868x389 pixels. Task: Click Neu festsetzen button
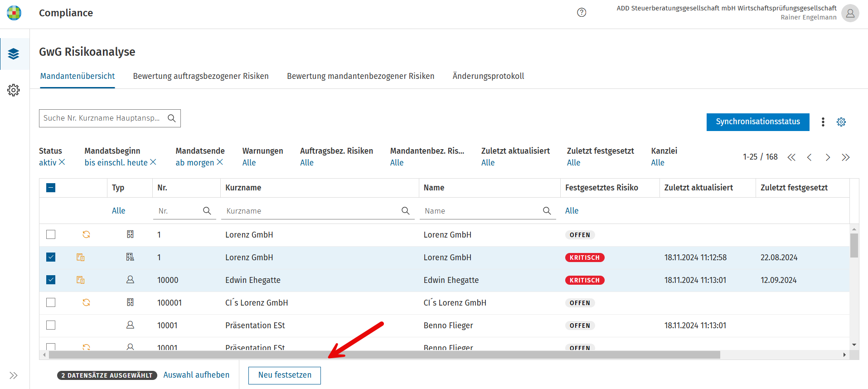pyautogui.click(x=285, y=375)
